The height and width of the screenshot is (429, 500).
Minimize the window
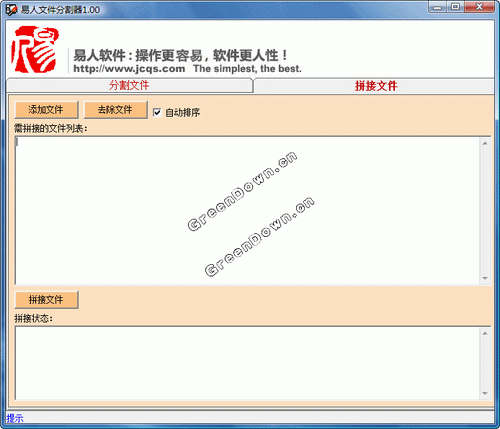438,7
